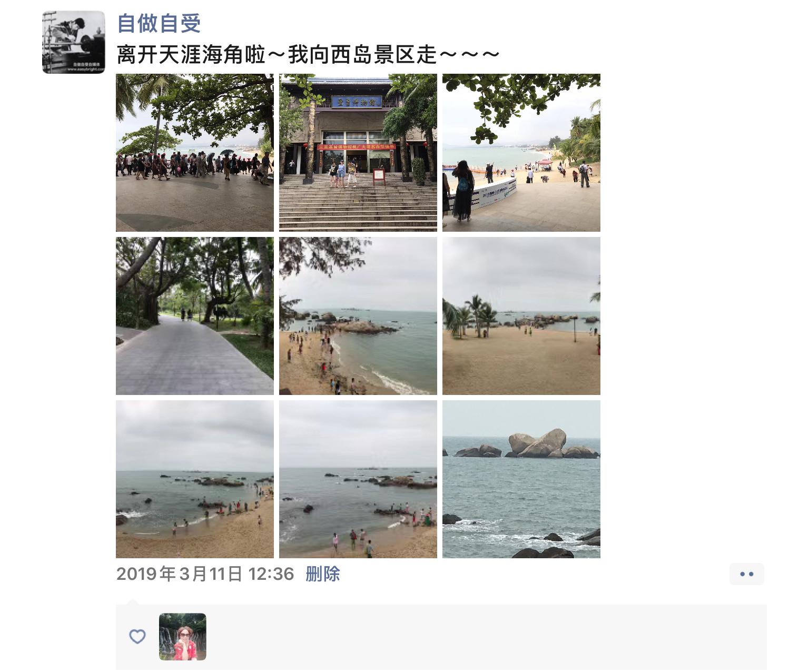Open the bottom-left beach with swimmers photo
Screen dimensions: 809x672
point(195,479)
